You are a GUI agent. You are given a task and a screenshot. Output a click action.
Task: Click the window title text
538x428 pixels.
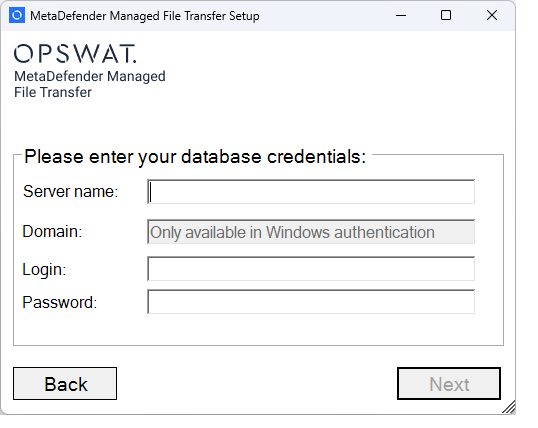click(145, 16)
